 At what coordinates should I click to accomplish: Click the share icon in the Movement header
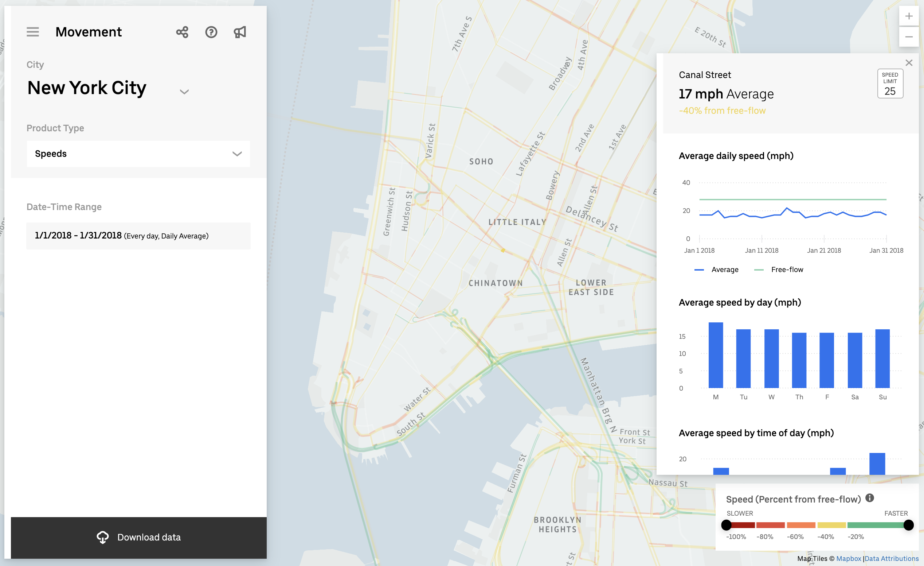[x=182, y=32]
